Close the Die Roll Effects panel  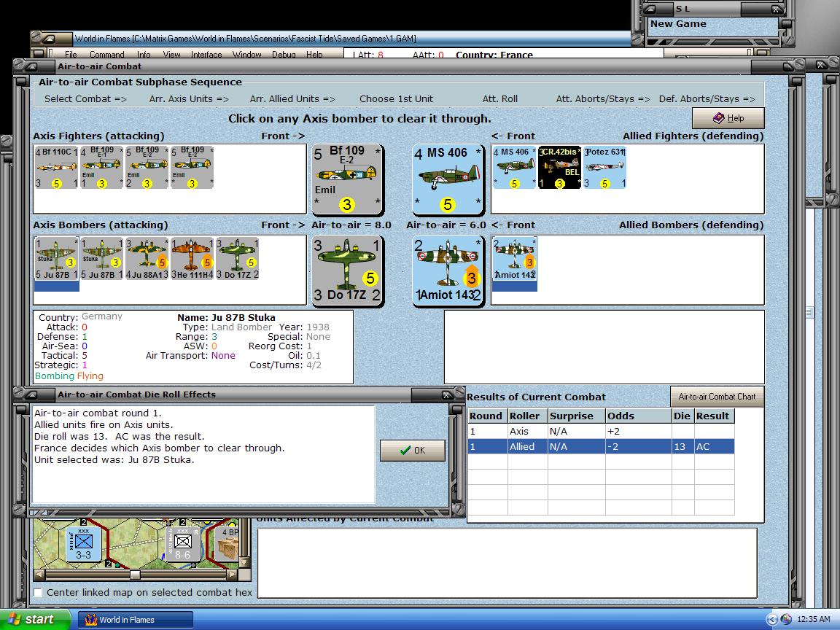[x=446, y=394]
